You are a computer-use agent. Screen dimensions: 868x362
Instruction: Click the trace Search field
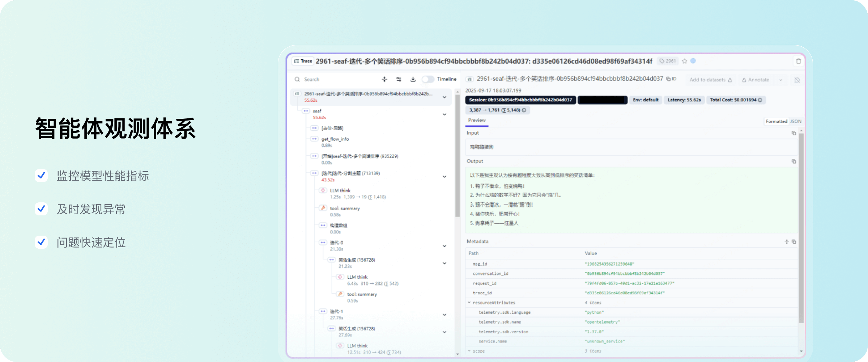(x=336, y=79)
